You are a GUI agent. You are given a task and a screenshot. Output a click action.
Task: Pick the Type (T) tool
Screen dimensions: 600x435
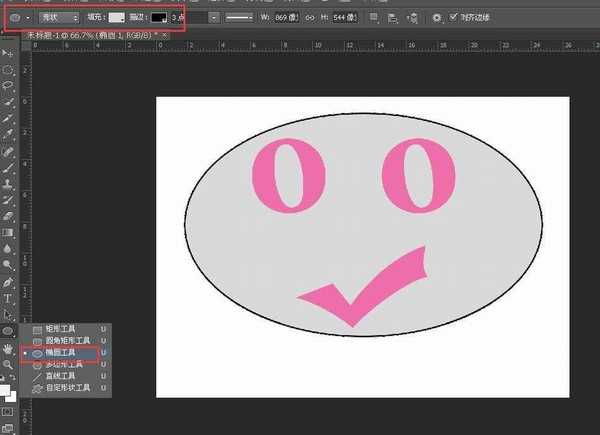[8, 297]
